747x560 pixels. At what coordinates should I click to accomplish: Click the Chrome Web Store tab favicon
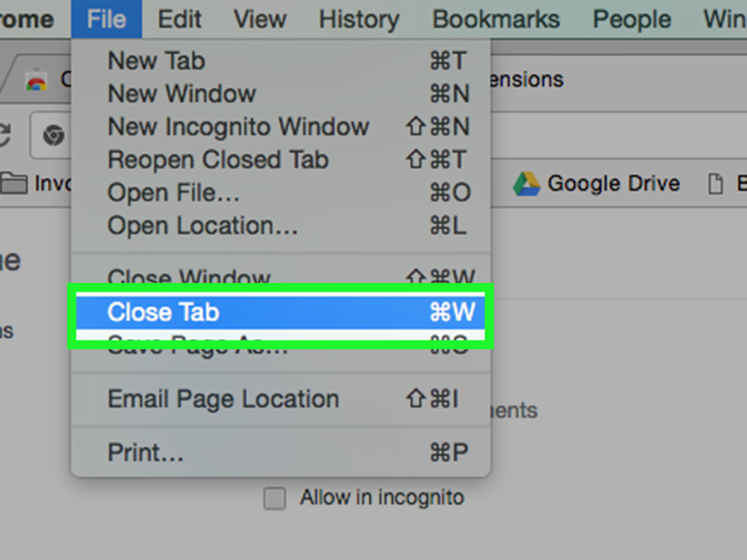[x=36, y=80]
